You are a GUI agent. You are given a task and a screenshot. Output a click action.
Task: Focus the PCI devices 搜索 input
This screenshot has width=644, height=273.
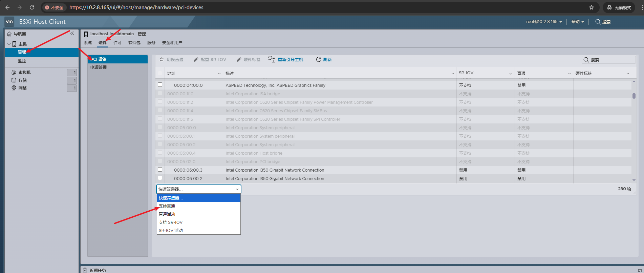pos(609,60)
